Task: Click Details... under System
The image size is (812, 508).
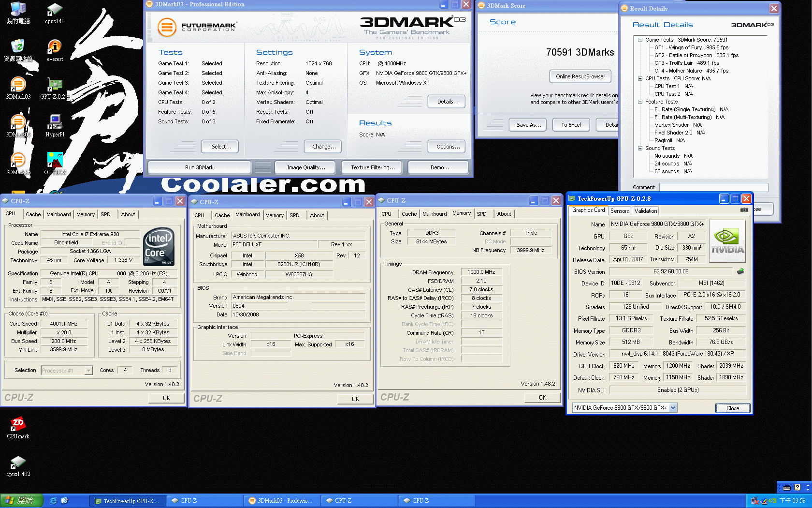Action: point(448,102)
